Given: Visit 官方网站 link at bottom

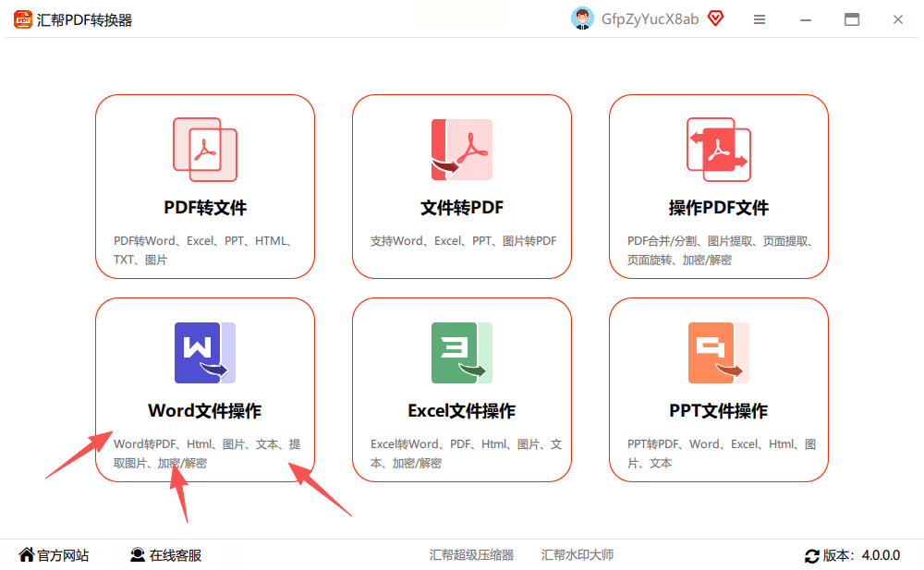Looking at the screenshot, I should (x=54, y=555).
